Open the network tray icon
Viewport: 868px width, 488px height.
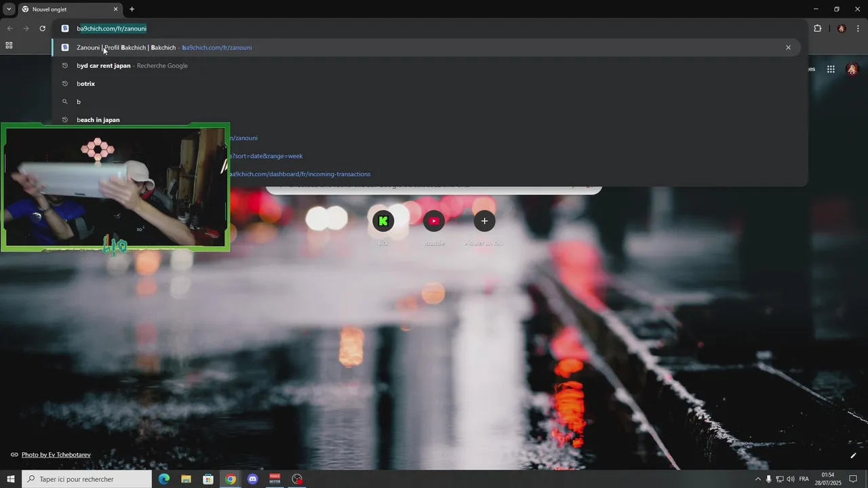pos(779,479)
